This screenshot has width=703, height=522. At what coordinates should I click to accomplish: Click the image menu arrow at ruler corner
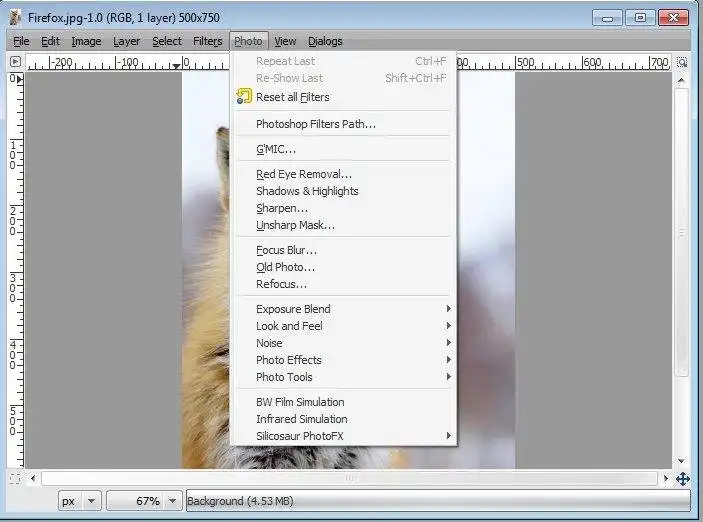[15, 61]
